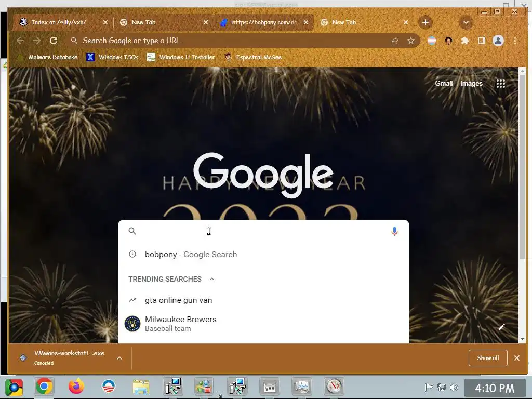Viewport: 532px width, 399px height.
Task: Open Chrome's three-dot menu
Action: (x=515, y=41)
